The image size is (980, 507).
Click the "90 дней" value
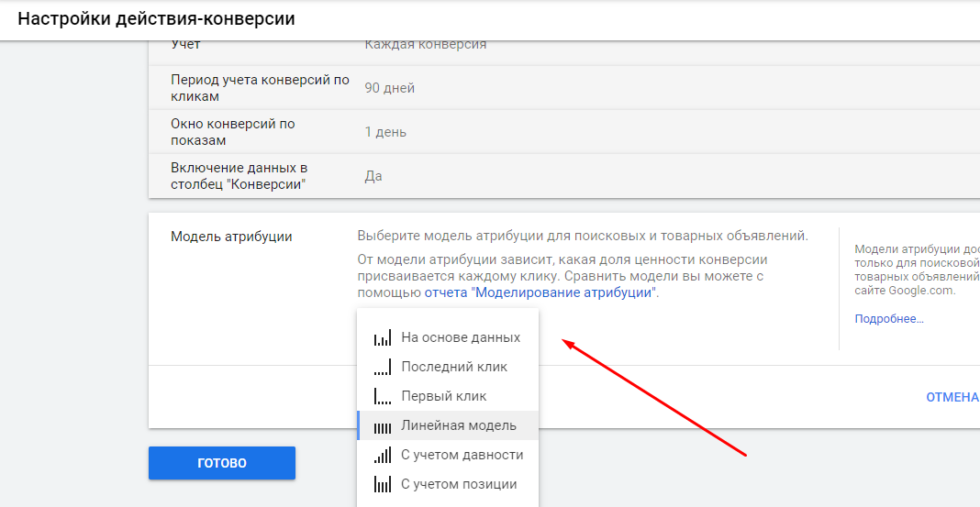coord(390,89)
